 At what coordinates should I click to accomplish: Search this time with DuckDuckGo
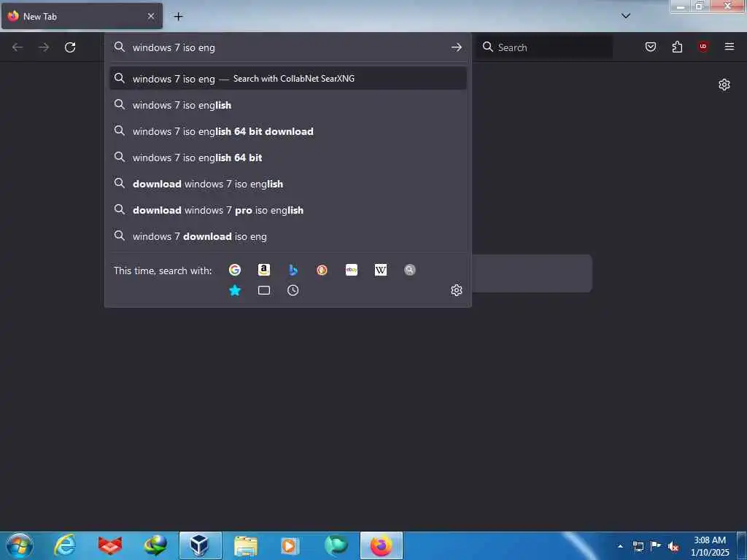tap(322, 270)
